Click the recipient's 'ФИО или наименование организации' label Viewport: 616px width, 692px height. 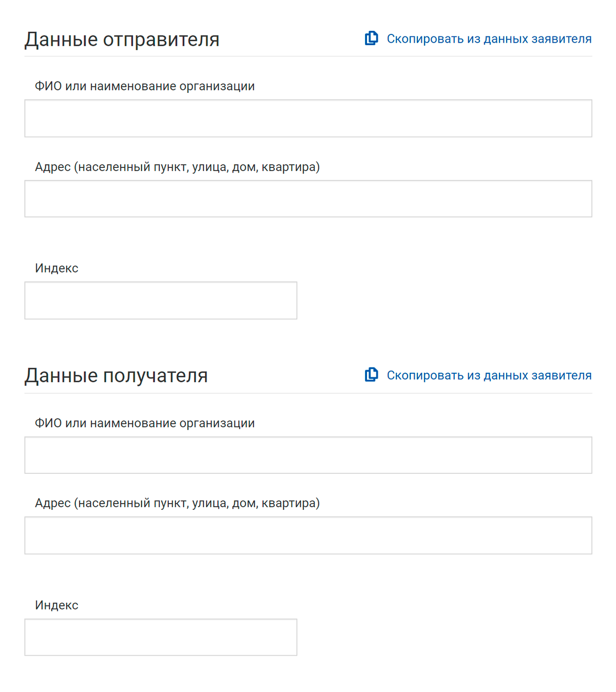coord(145,423)
